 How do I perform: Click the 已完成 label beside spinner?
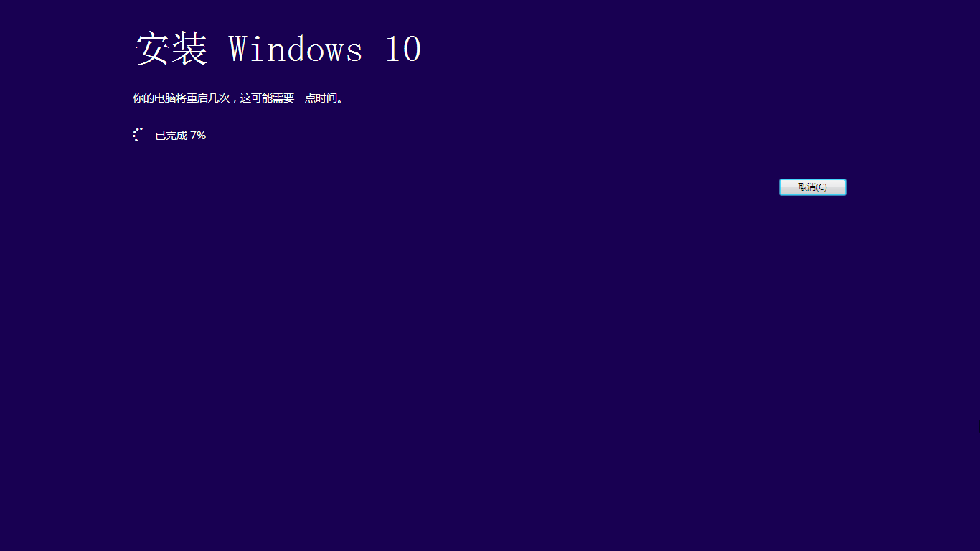click(171, 135)
